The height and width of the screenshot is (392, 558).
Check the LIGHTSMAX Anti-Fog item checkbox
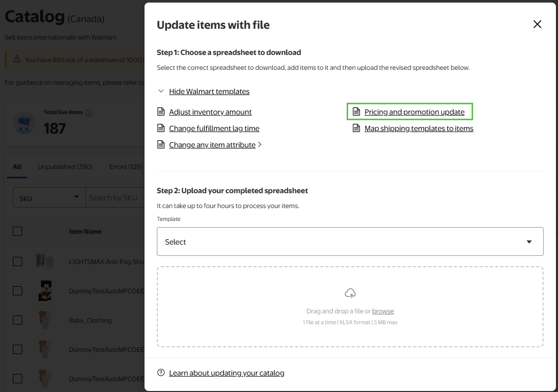[x=17, y=262]
